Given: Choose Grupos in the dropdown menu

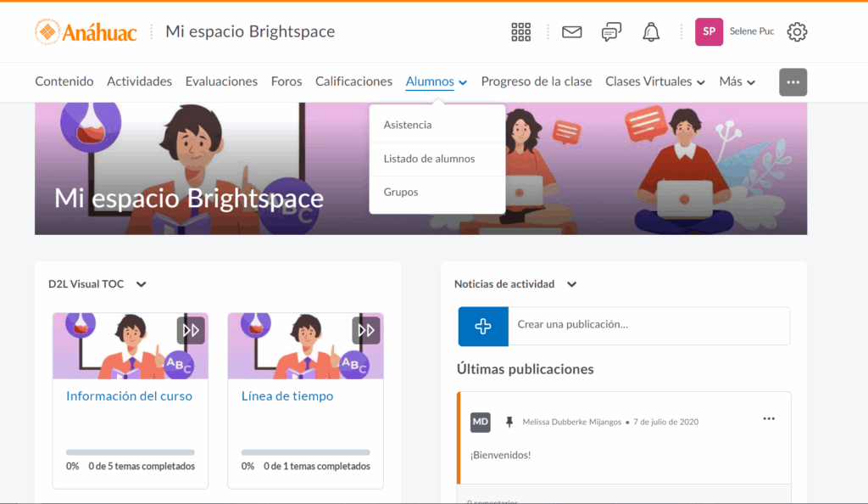Looking at the screenshot, I should 401,193.
